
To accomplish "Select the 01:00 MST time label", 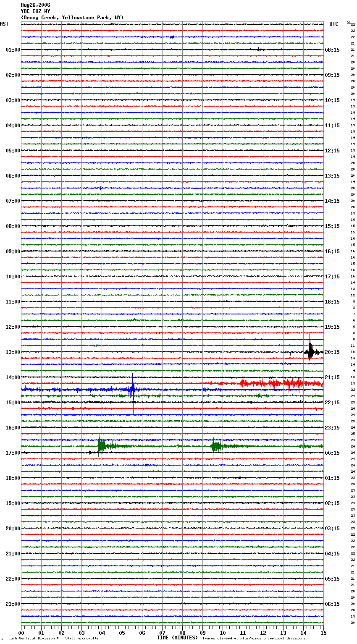I will coord(13,50).
